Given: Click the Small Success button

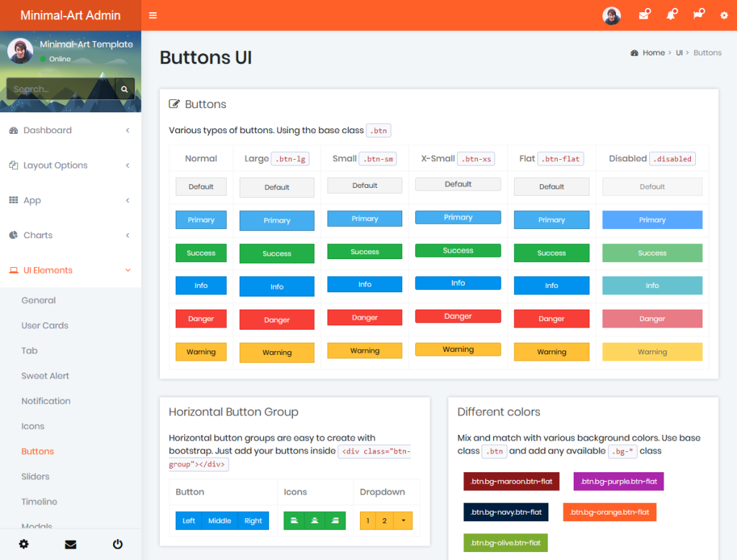Looking at the screenshot, I should tap(365, 251).
